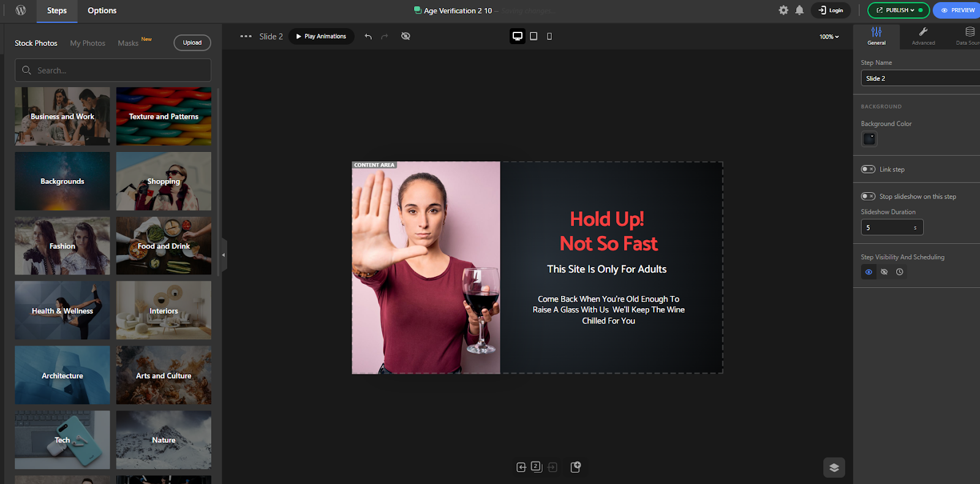Open the Fashion photo category
The image size is (980, 484).
tap(62, 246)
